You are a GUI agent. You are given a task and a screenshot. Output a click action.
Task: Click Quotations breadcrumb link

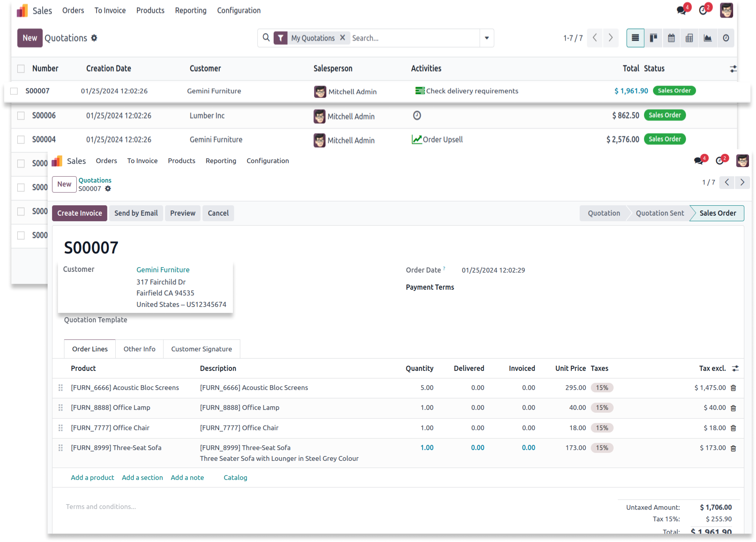tap(95, 180)
